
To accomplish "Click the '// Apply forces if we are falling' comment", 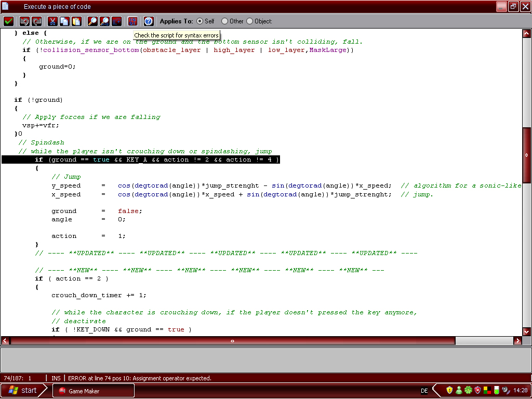I will tap(91, 117).
